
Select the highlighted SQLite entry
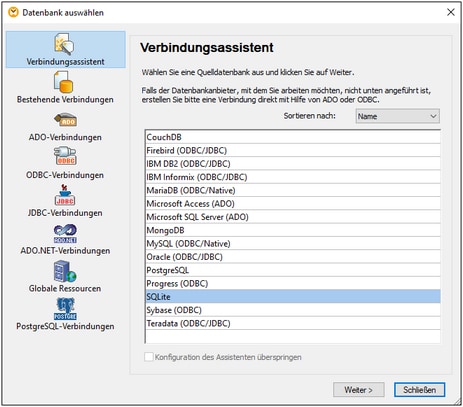293,297
